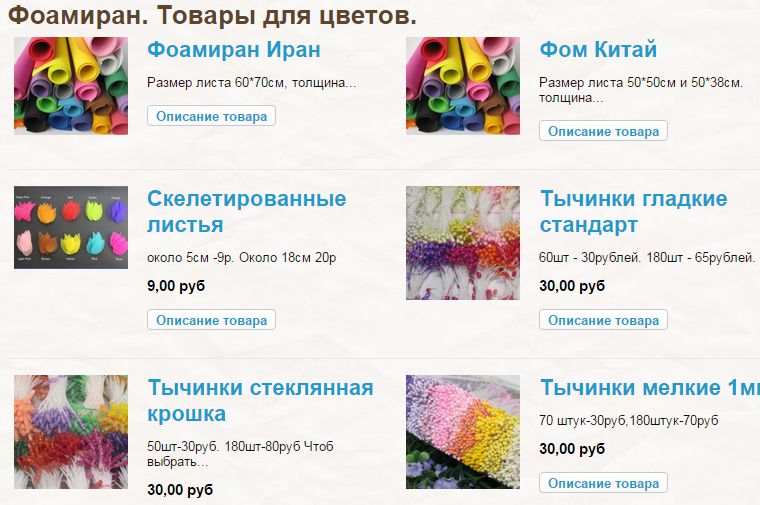Screen dimensions: 760x505
Task: Click the Фоамиран Иран foam rolls thumbnail
Action: [71, 86]
